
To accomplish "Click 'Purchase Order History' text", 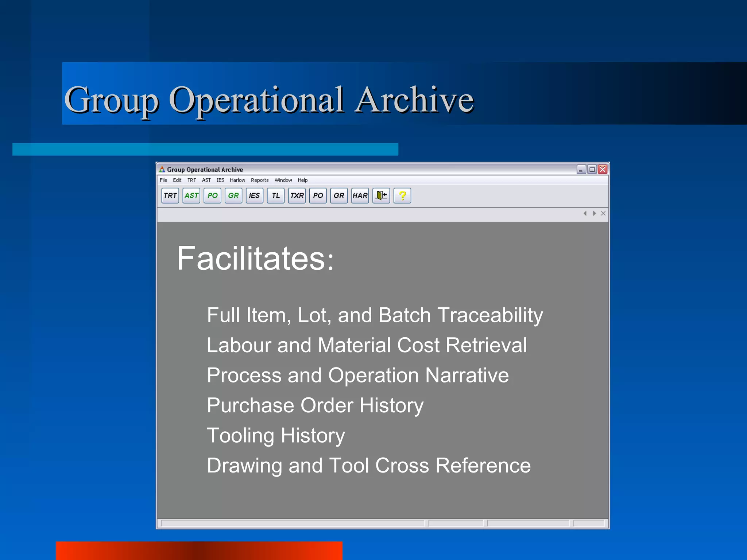I will 315,406.
